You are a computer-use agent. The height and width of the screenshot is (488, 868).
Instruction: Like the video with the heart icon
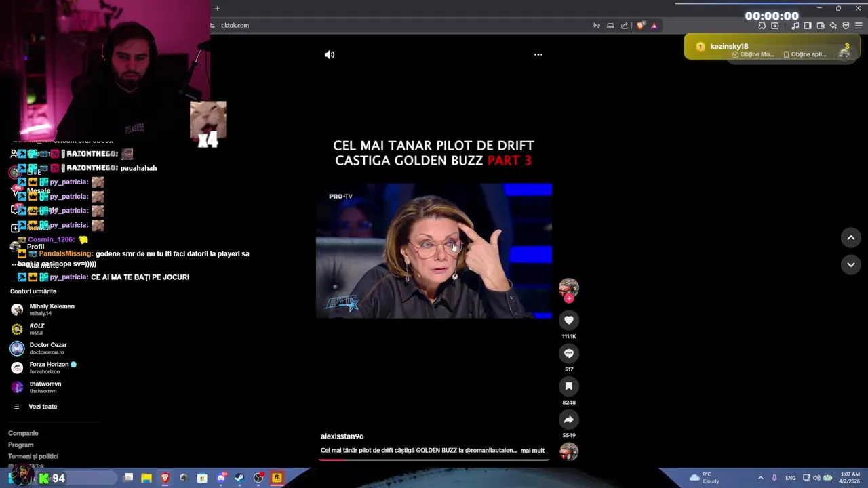pyautogui.click(x=569, y=320)
